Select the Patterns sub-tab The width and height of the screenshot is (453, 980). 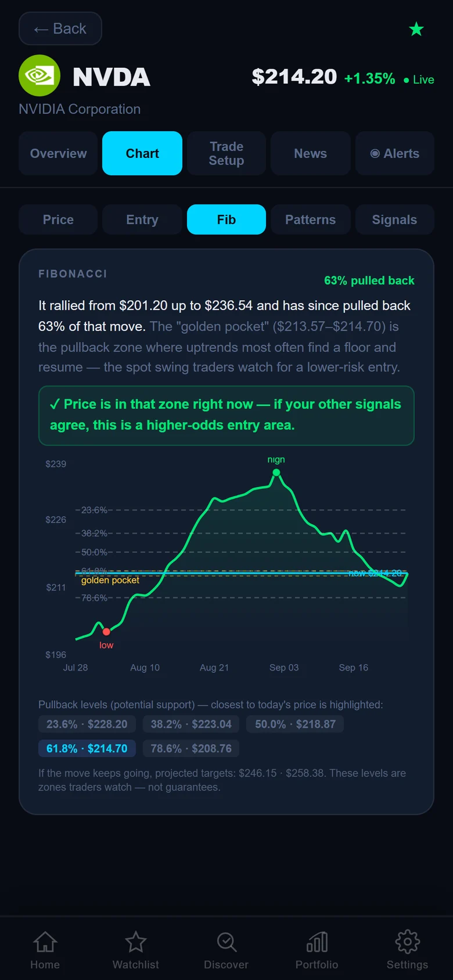pyautogui.click(x=311, y=219)
